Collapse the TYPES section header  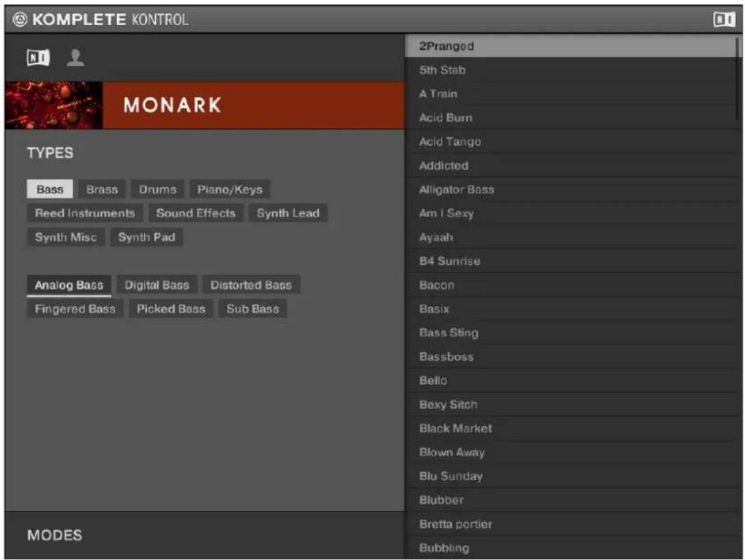point(51,153)
